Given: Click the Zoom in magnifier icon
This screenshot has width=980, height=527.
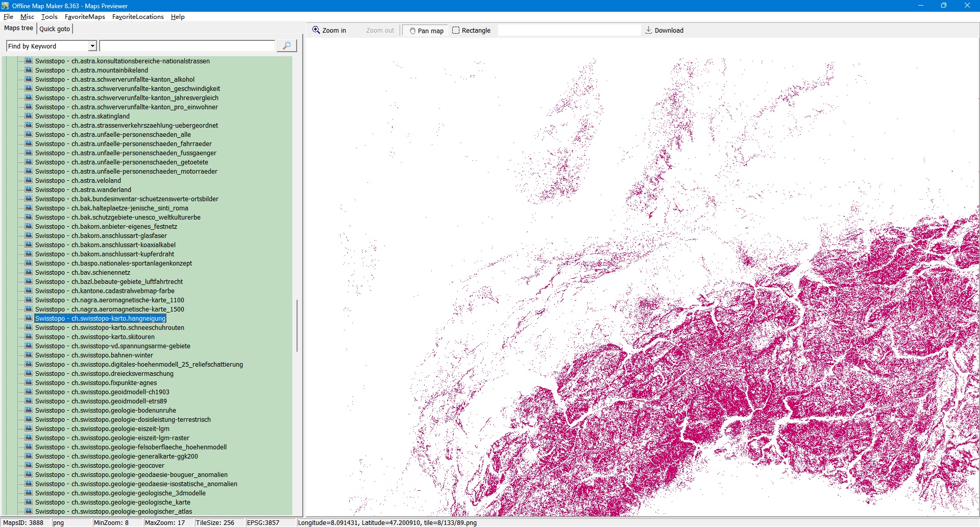Looking at the screenshot, I should click(316, 30).
